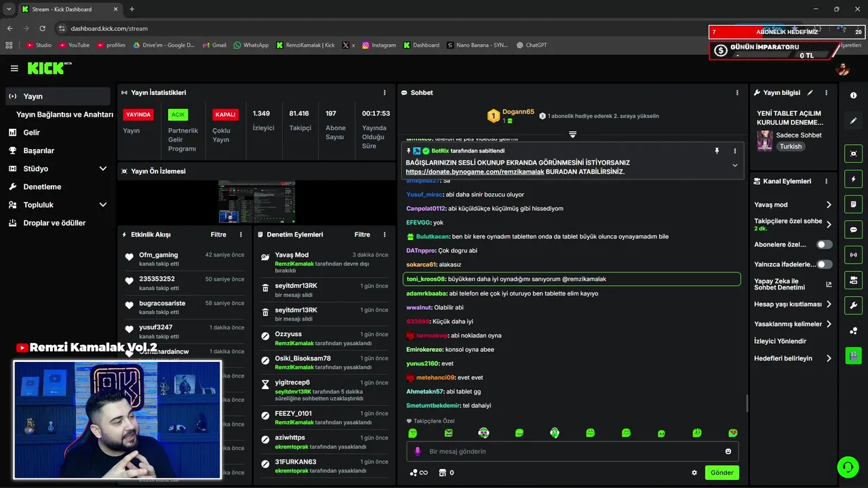The image size is (868, 488).
Task: Click username toni_kroos08 in chat
Action: (425, 279)
